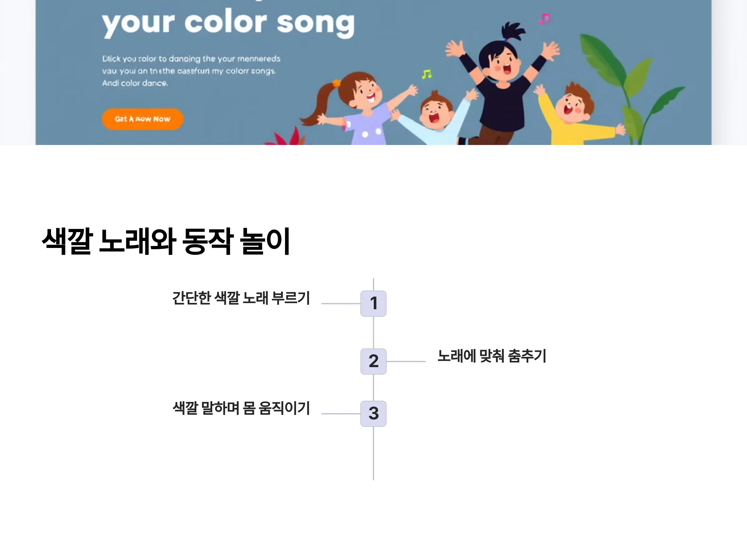Click the text 노래에 맞춰 춤추기
The height and width of the screenshot is (560, 747).
coord(492,356)
